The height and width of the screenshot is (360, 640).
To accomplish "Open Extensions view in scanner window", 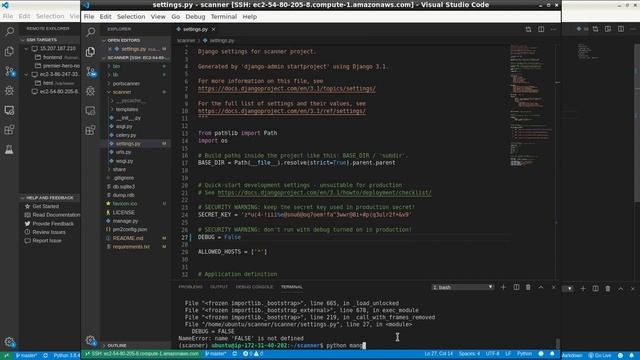I will pyautogui.click(x=91, y=130).
